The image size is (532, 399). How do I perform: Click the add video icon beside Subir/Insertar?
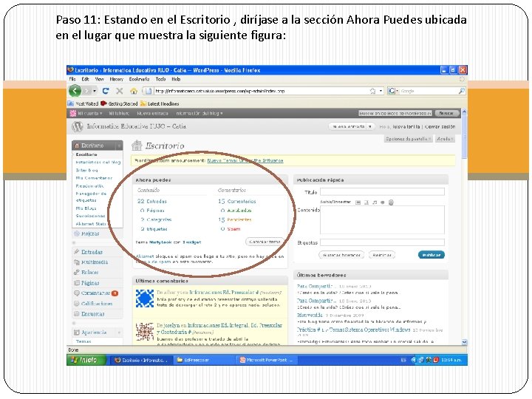click(366, 202)
